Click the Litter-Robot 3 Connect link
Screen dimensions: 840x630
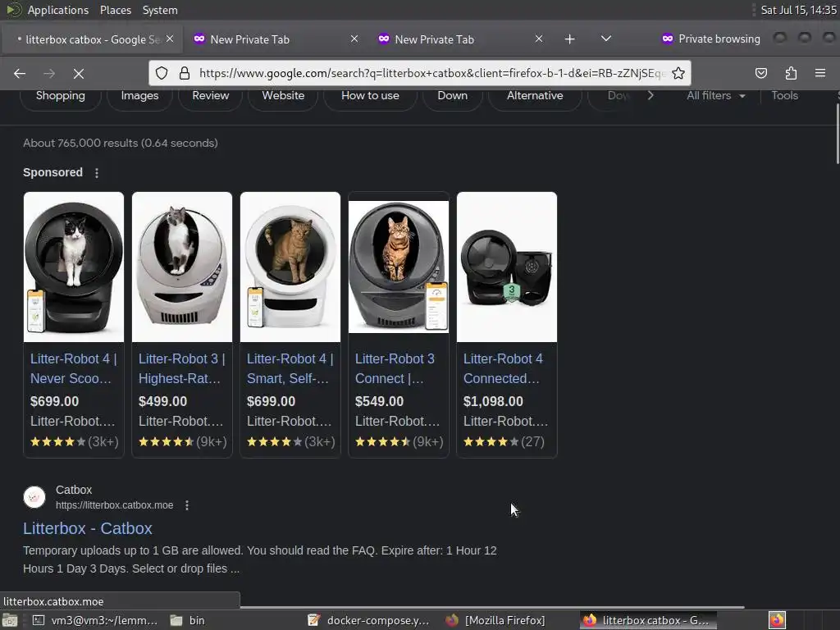click(x=395, y=368)
